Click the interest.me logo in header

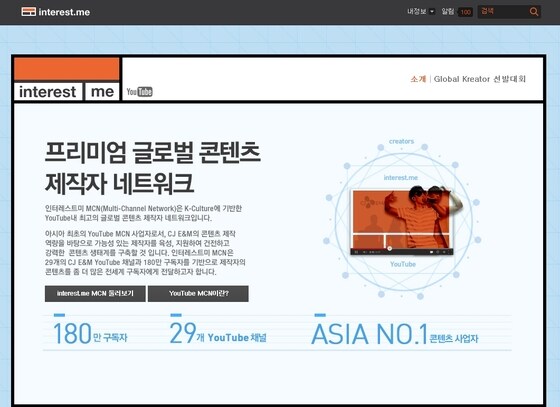click(x=55, y=12)
